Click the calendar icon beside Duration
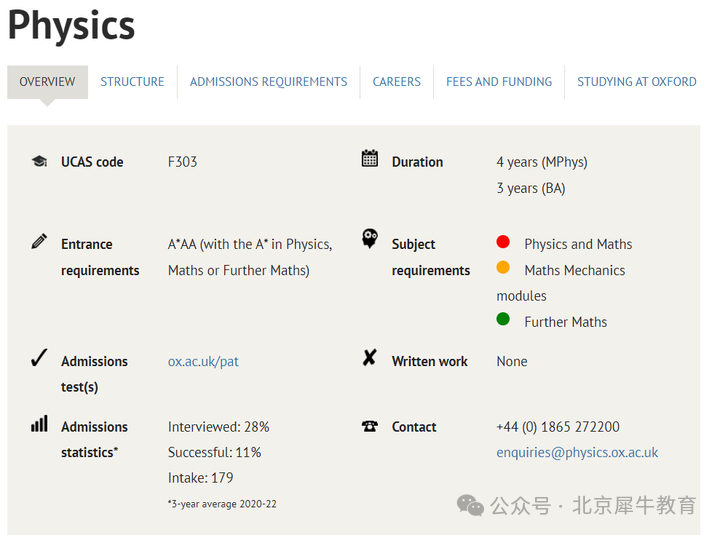 click(x=370, y=158)
